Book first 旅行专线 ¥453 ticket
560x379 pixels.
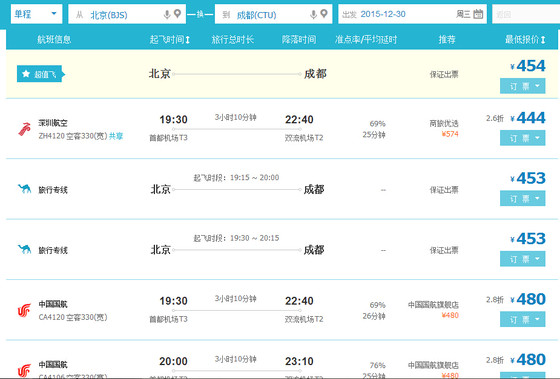522,198
